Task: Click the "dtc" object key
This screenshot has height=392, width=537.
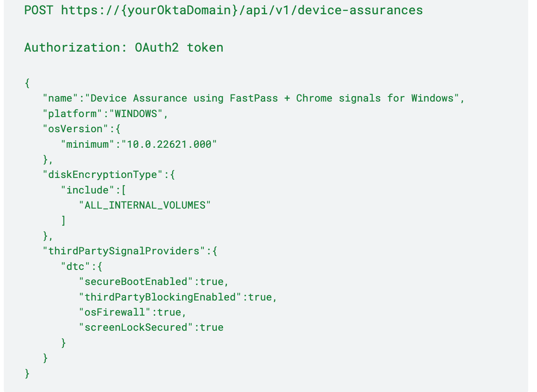Action: pyautogui.click(x=79, y=266)
